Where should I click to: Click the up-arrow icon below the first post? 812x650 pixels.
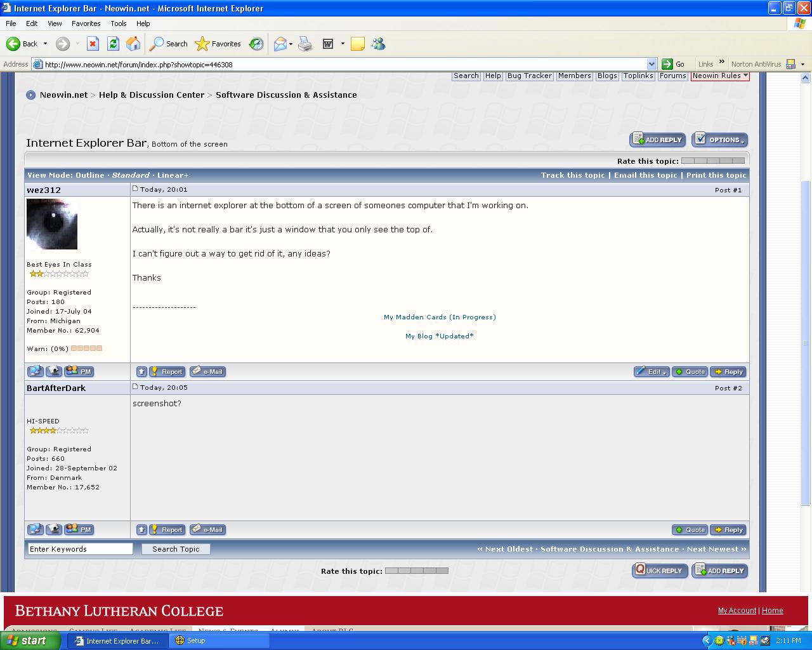coord(141,371)
